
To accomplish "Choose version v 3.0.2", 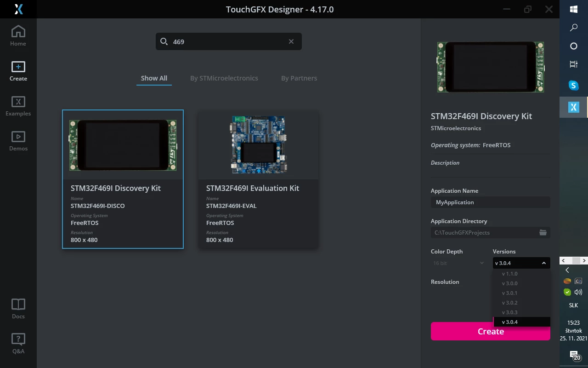I will click(521, 303).
